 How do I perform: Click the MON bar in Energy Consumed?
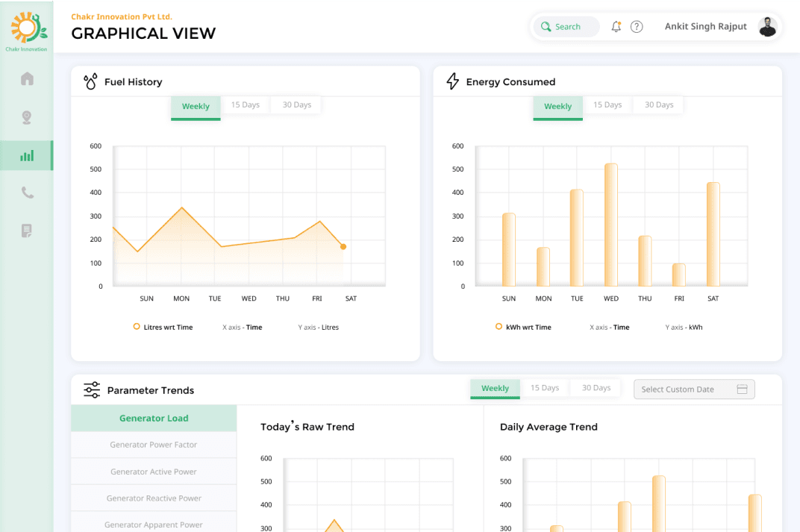pos(543,267)
